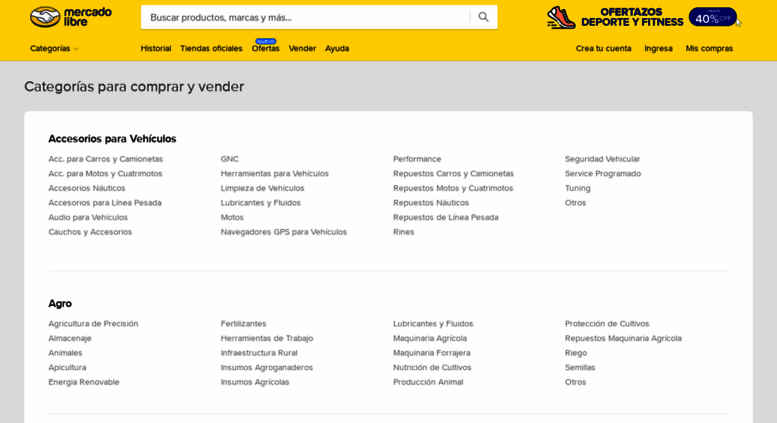
Task: Select Repuestos Náuticos
Action: point(431,203)
